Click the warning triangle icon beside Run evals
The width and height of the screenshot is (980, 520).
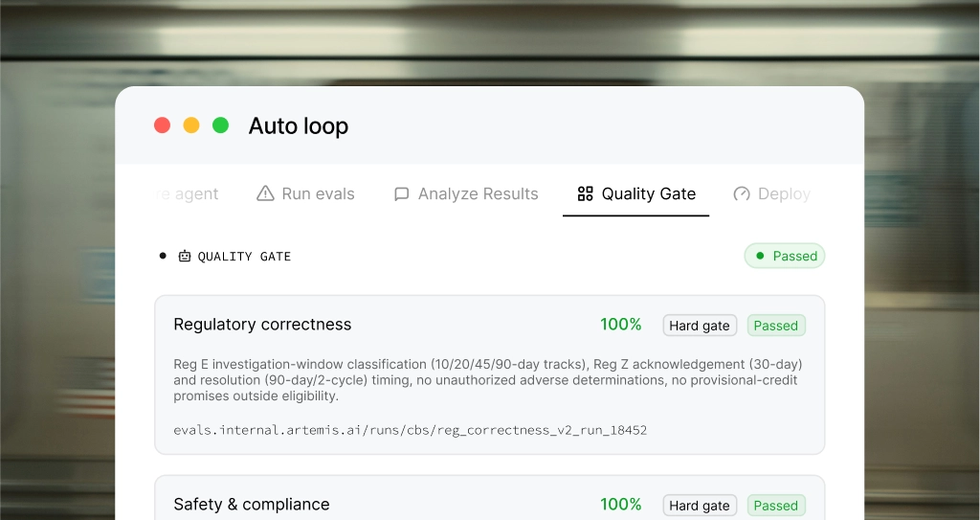pyautogui.click(x=265, y=193)
